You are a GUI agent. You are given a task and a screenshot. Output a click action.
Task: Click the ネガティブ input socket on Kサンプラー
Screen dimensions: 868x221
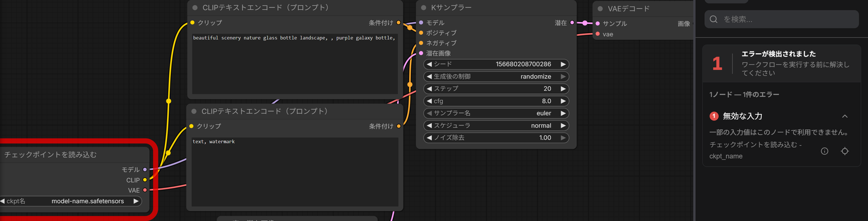[421, 43]
